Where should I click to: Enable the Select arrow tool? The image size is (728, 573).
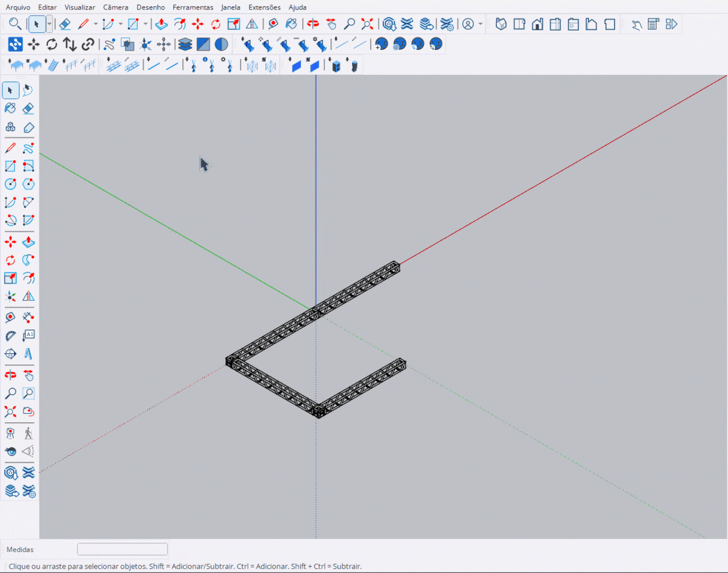point(11,90)
